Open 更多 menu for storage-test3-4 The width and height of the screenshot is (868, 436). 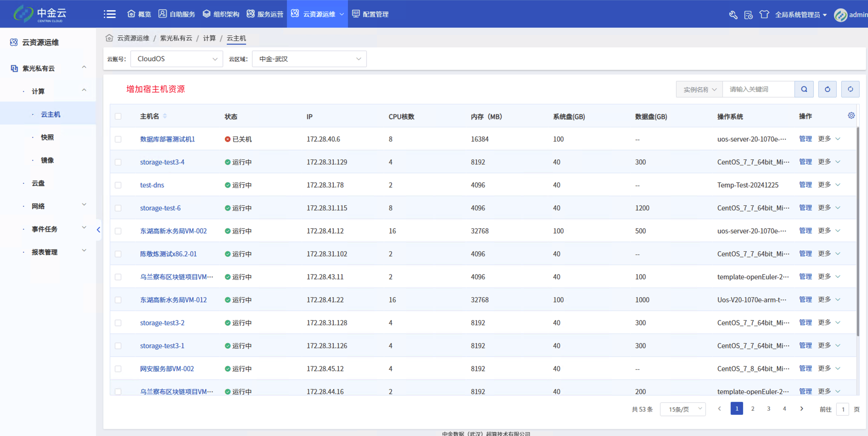829,162
